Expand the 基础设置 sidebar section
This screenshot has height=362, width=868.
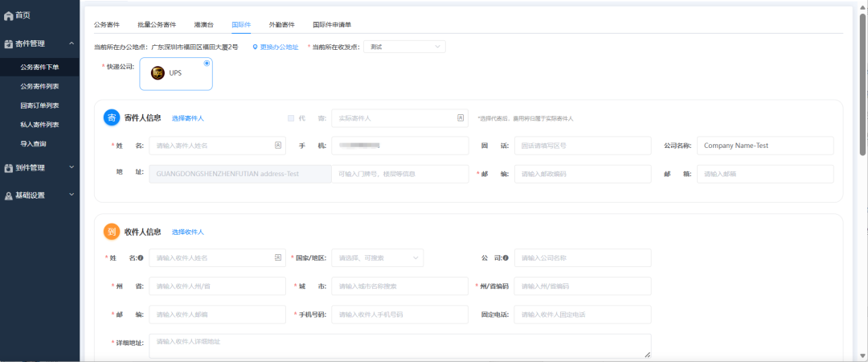pyautogui.click(x=72, y=195)
